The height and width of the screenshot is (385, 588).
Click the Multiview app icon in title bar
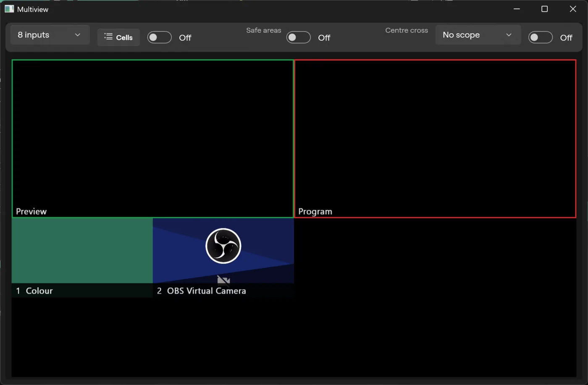point(9,9)
